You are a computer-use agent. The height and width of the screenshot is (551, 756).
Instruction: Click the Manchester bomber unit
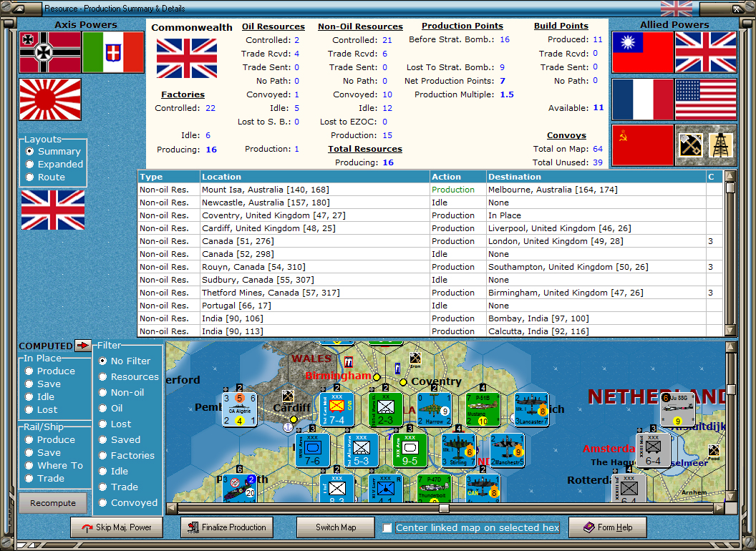point(507,451)
